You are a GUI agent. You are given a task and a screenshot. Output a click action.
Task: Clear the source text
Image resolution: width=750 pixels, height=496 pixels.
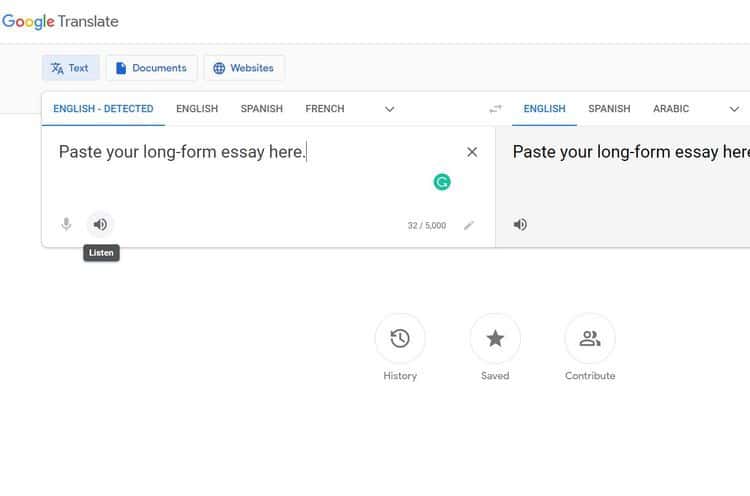[x=472, y=152]
